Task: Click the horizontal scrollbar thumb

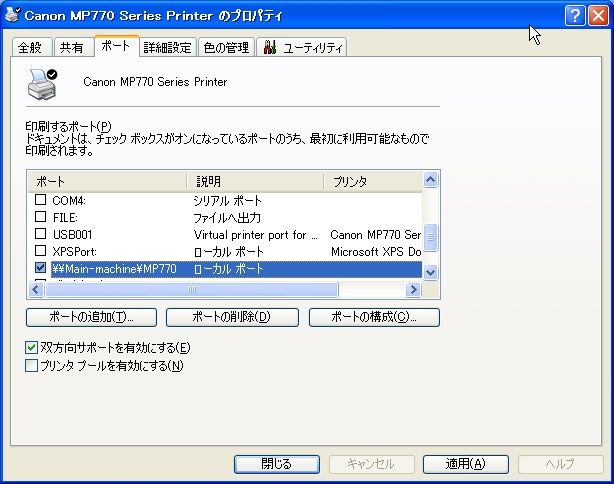Action: [192, 290]
